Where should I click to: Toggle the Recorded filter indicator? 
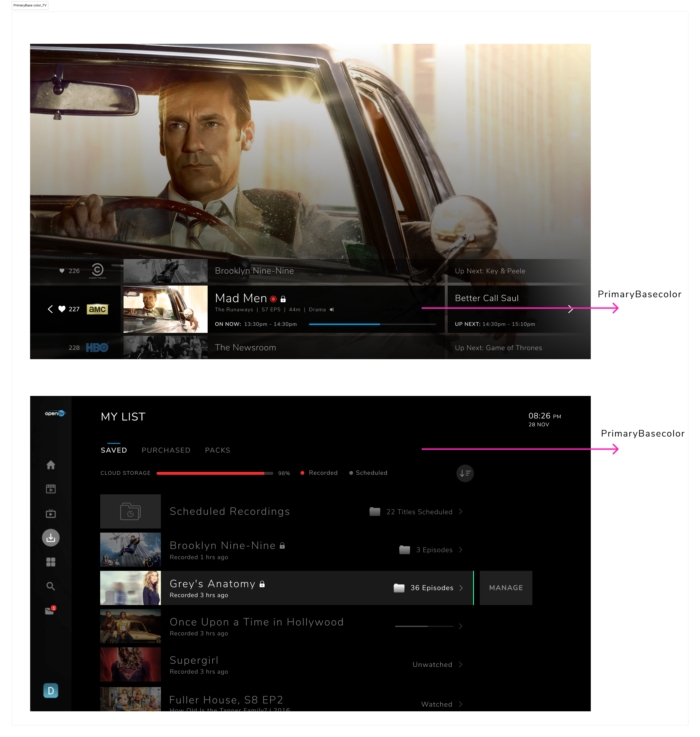click(303, 472)
